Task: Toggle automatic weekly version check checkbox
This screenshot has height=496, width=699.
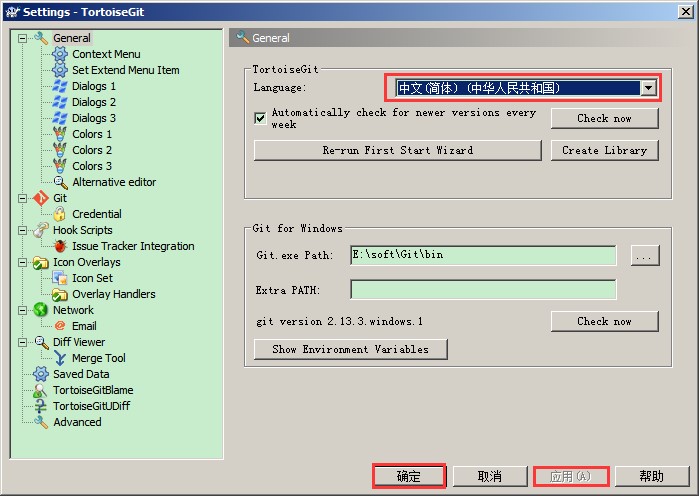Action: 260,118
